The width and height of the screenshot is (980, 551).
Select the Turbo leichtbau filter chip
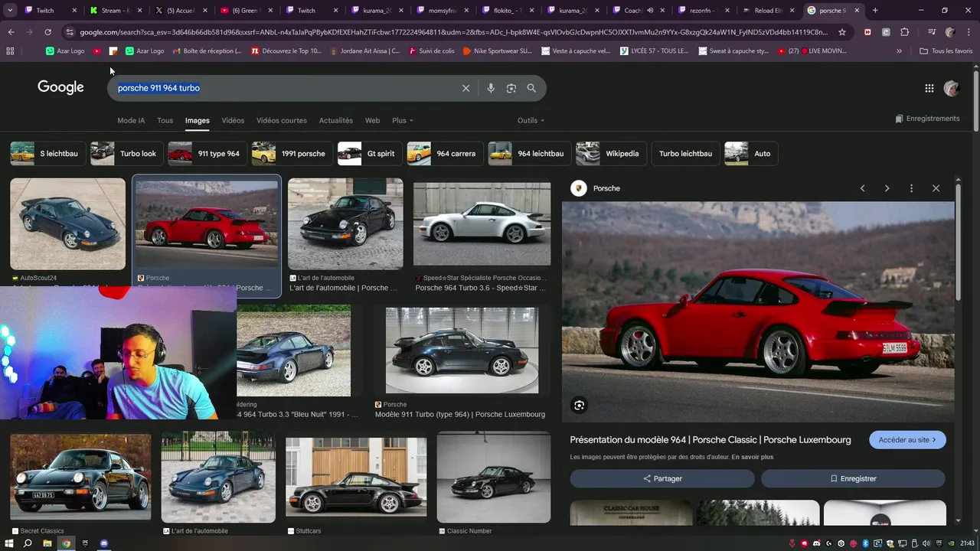(x=685, y=154)
